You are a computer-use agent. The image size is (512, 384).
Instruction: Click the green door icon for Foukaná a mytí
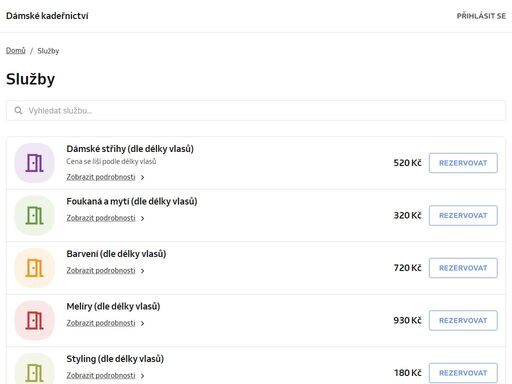click(x=34, y=215)
